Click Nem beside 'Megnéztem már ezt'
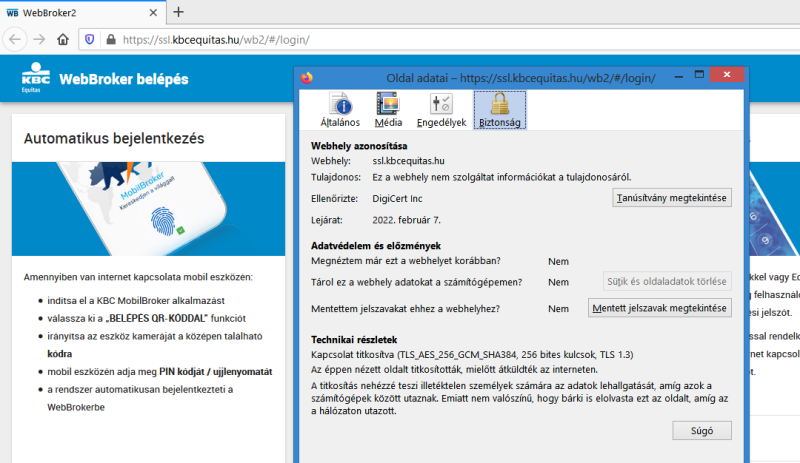800x463 pixels. pyautogui.click(x=558, y=261)
